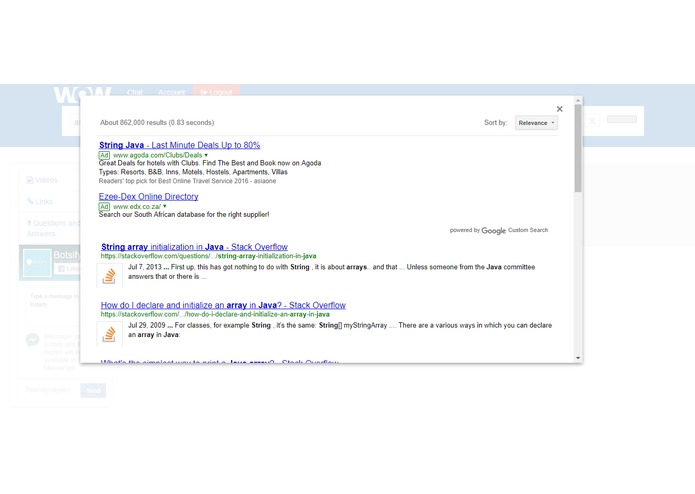Open the String Java Last Minute Deals ad
695x494 pixels.
(180, 145)
